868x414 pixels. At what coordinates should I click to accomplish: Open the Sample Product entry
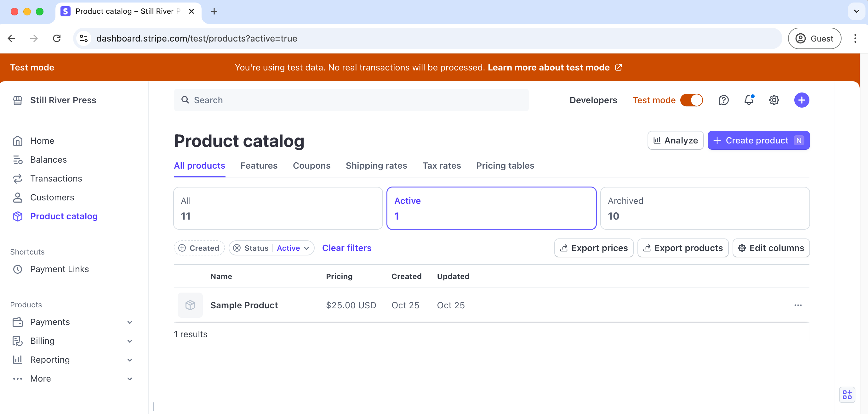[x=244, y=305]
